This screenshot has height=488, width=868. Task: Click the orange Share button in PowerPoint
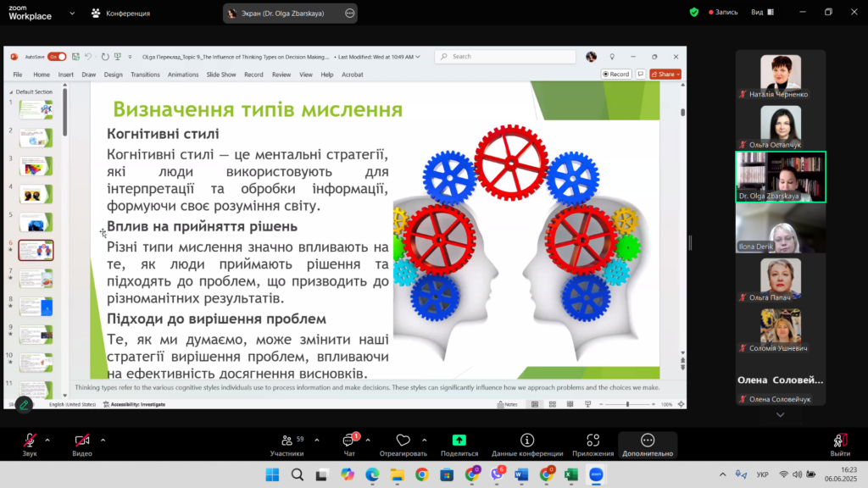(x=665, y=75)
